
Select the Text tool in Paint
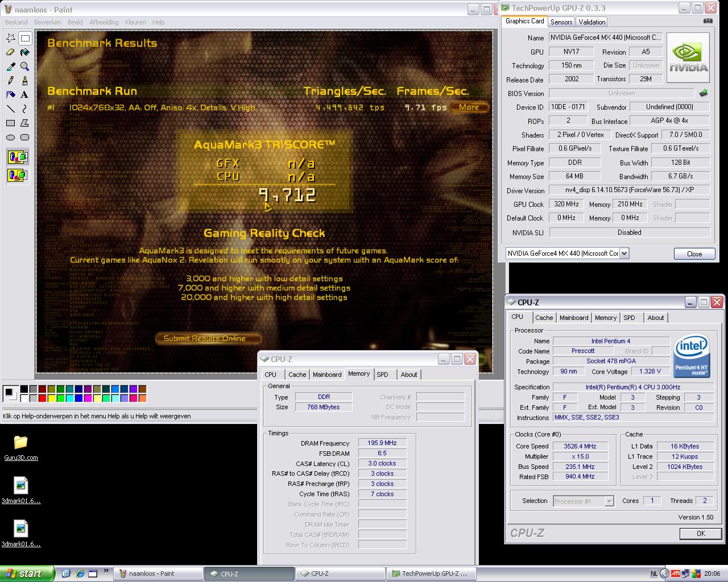pyautogui.click(x=25, y=94)
